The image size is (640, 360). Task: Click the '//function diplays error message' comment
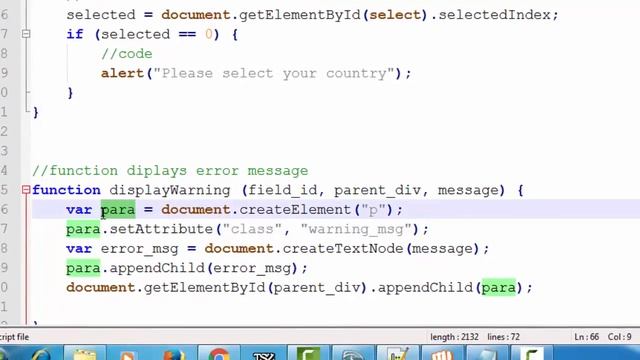[170, 171]
